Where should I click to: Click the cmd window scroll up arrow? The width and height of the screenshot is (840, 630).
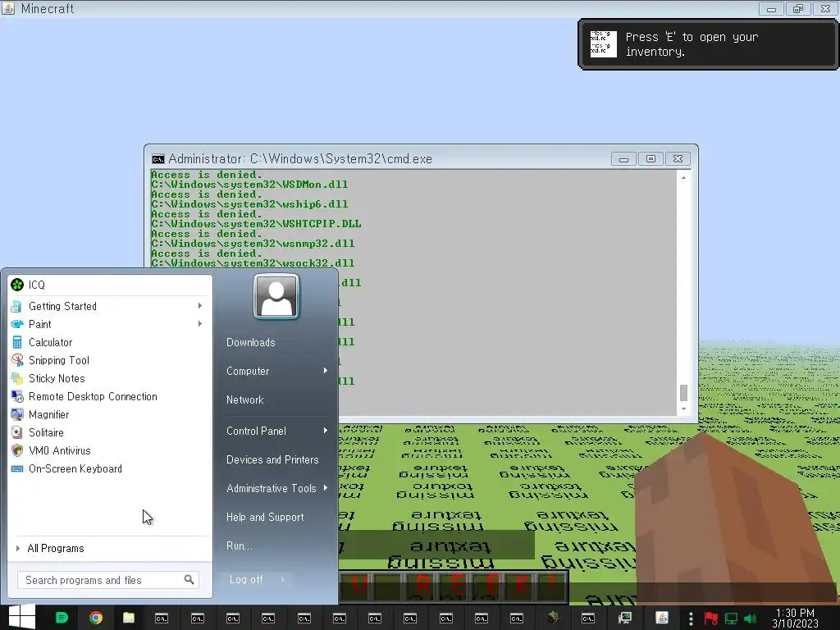click(683, 177)
